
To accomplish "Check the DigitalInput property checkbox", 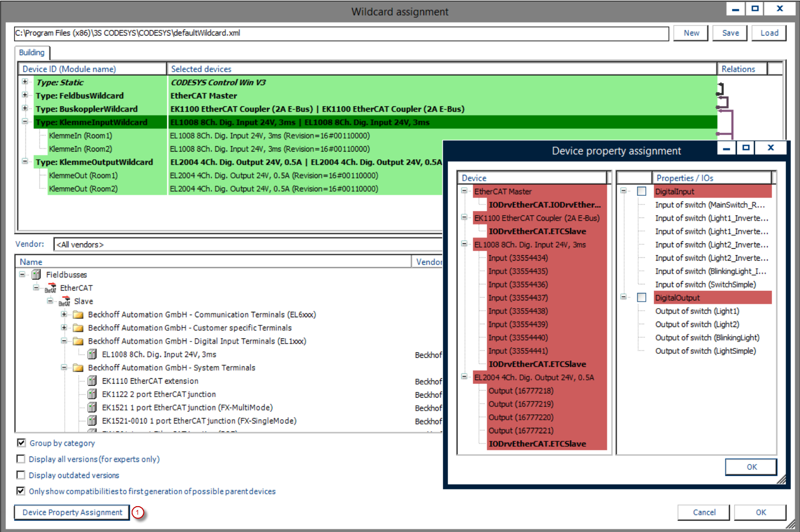I will [641, 192].
